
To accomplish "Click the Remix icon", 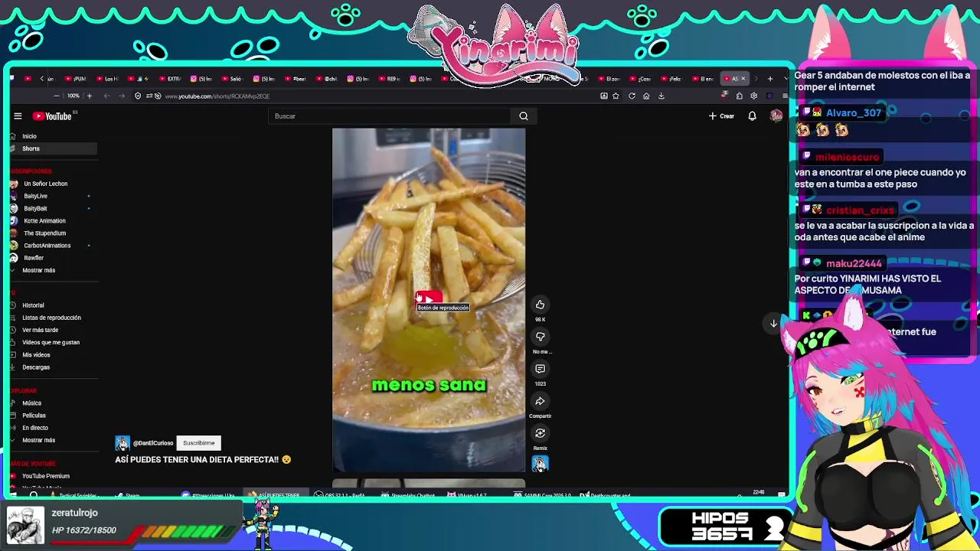I will (x=540, y=433).
